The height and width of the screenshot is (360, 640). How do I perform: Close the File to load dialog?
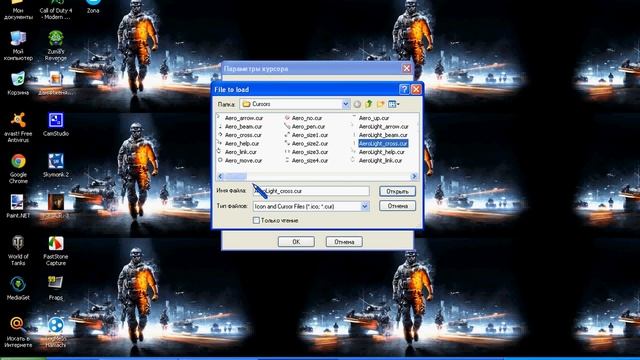tap(416, 89)
